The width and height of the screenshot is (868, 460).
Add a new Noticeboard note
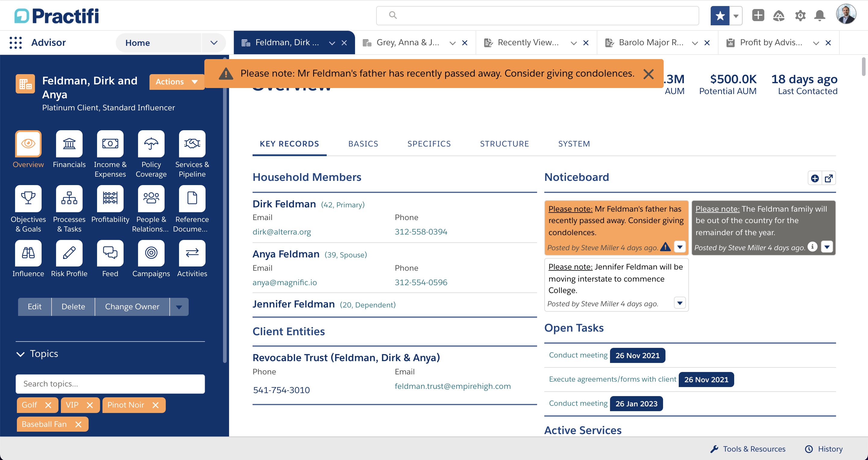pyautogui.click(x=815, y=178)
